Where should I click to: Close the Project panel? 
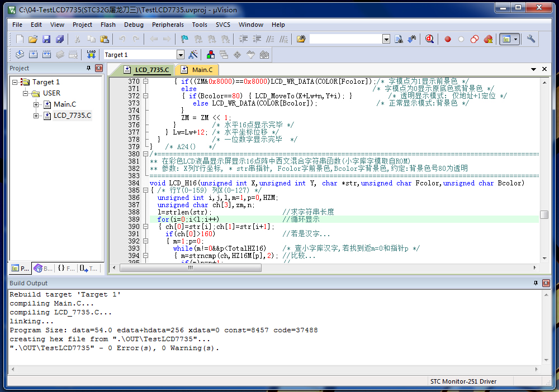[x=99, y=68]
